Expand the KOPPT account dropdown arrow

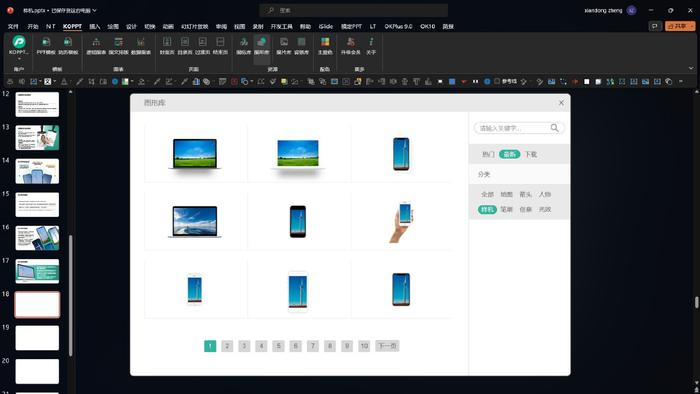[19, 59]
